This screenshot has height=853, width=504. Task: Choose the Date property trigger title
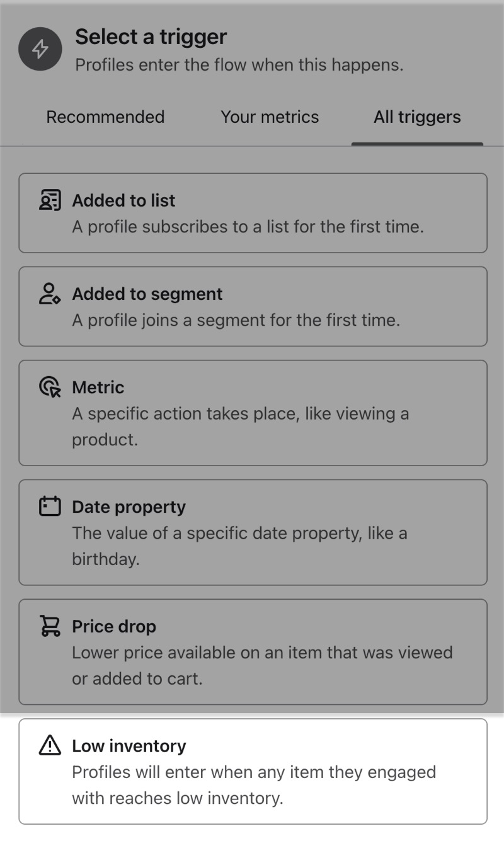coord(129,507)
